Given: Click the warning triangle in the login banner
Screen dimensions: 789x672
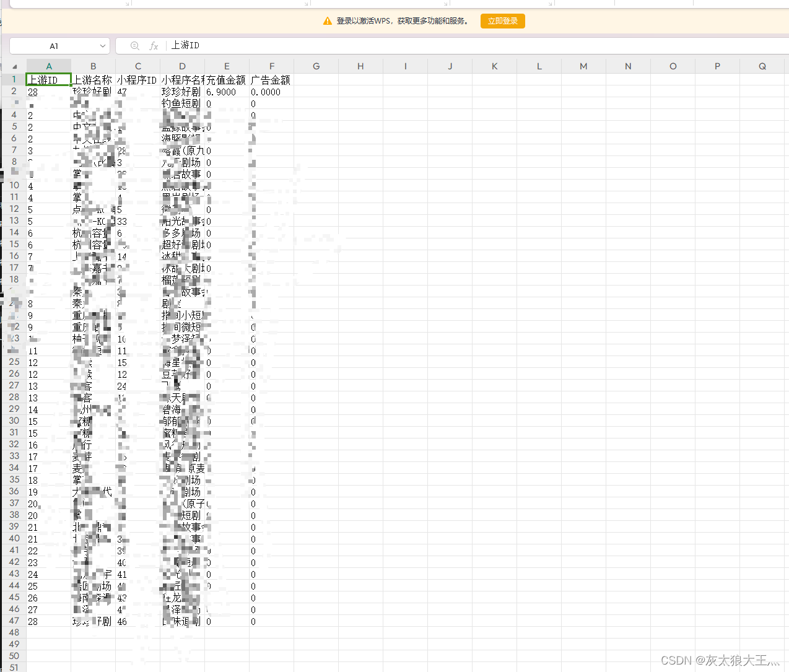Looking at the screenshot, I should [x=327, y=20].
